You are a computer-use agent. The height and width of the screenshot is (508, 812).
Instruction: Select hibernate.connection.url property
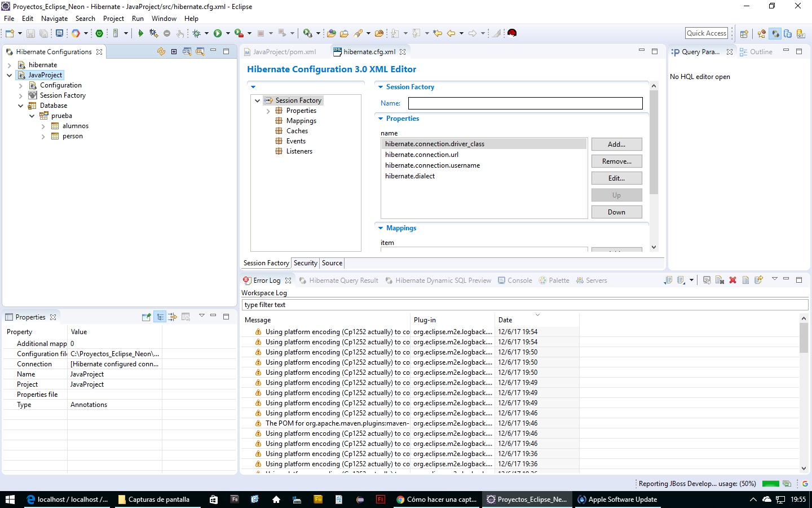[x=484, y=155]
